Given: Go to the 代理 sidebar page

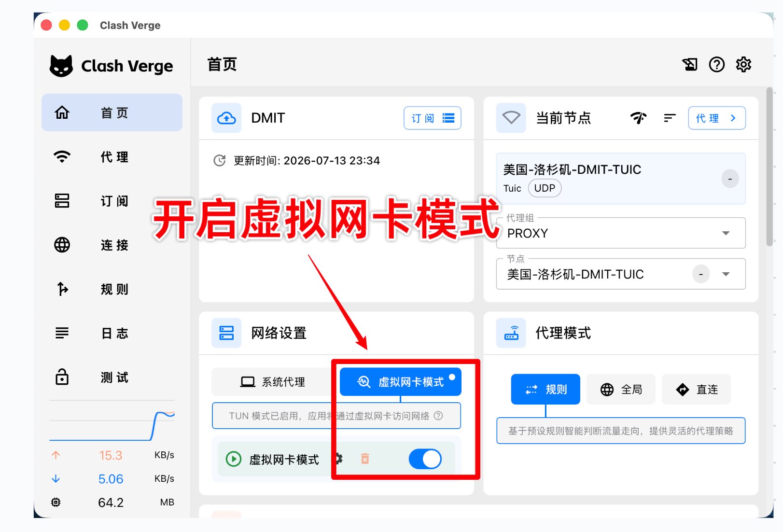Looking at the screenshot, I should pyautogui.click(x=112, y=157).
